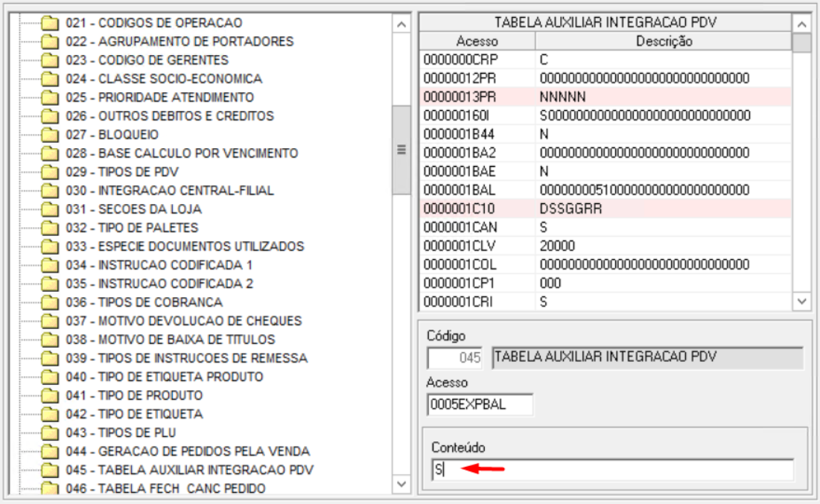Image resolution: width=820 pixels, height=504 pixels.
Task: Select highlighted row 0000001C10
Action: point(606,208)
